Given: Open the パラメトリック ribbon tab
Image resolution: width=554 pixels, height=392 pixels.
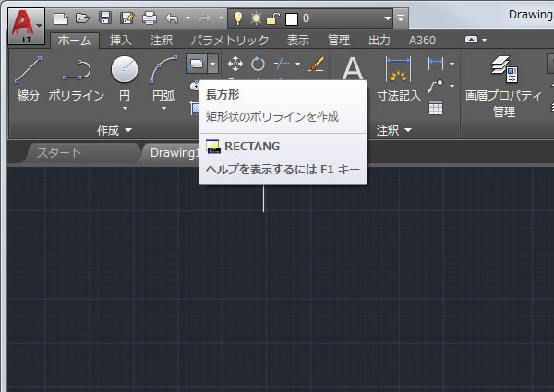Looking at the screenshot, I should point(230,41).
